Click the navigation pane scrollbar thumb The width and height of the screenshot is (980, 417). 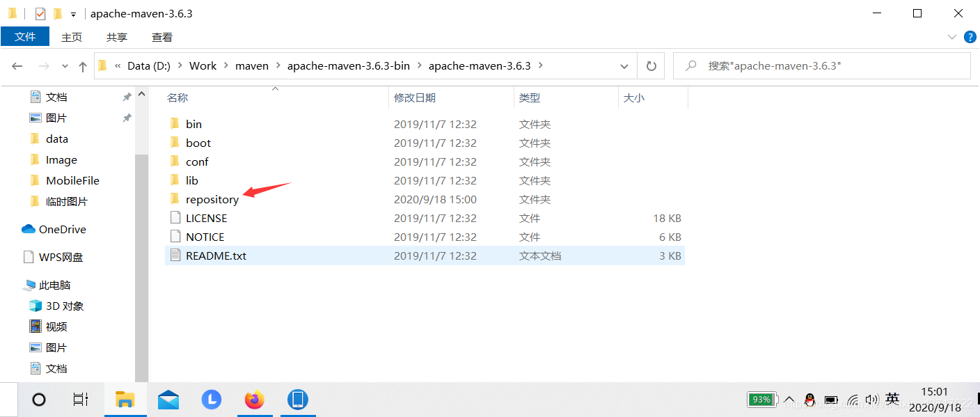click(142, 267)
